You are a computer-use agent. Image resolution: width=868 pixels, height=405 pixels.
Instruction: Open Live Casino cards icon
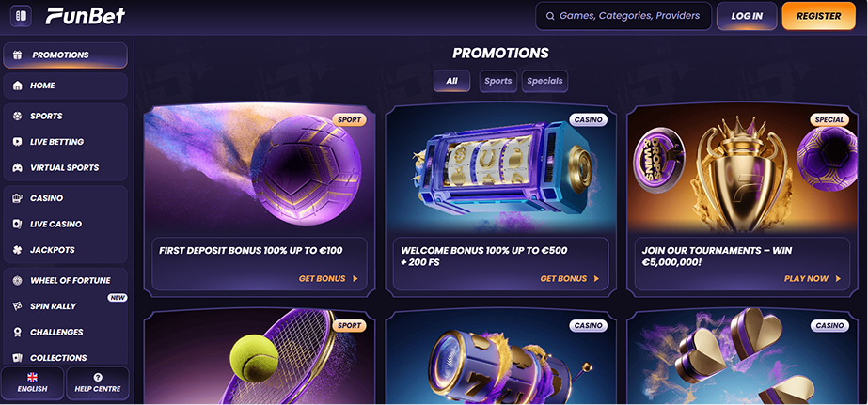point(18,224)
